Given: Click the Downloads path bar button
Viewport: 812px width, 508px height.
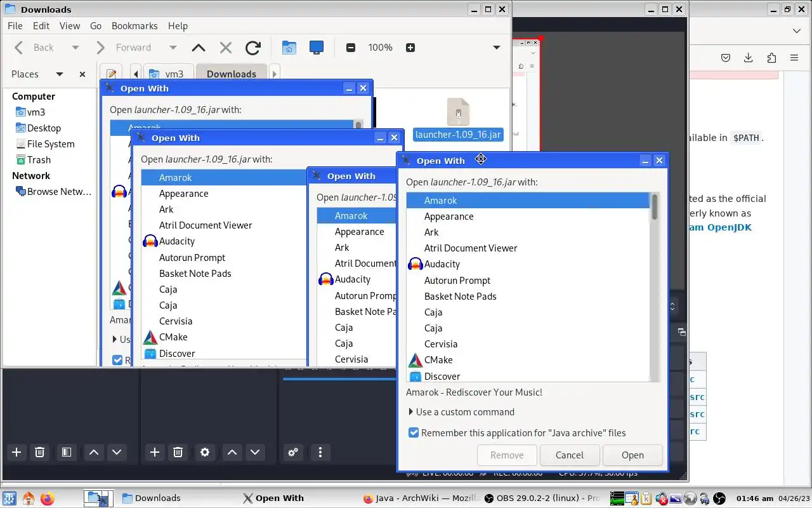Looking at the screenshot, I should (x=232, y=74).
